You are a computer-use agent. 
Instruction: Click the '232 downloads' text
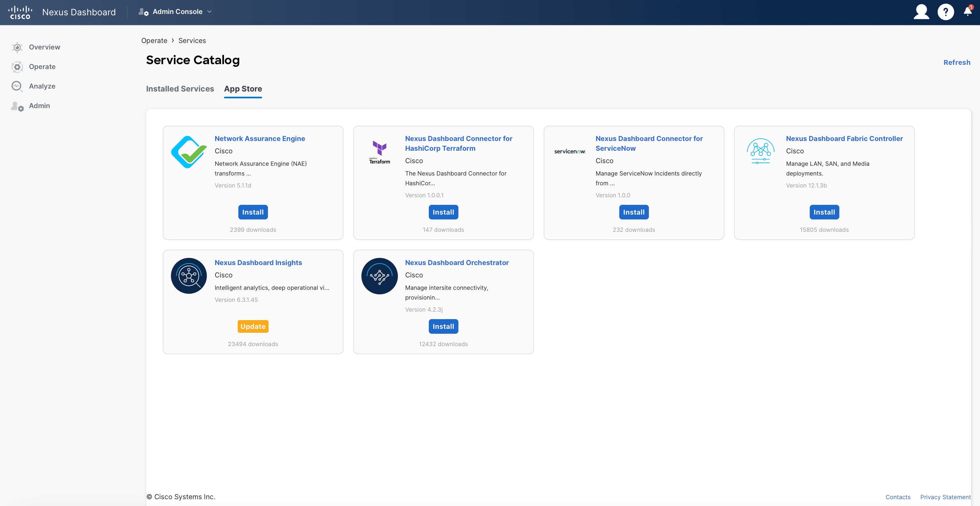coord(634,230)
